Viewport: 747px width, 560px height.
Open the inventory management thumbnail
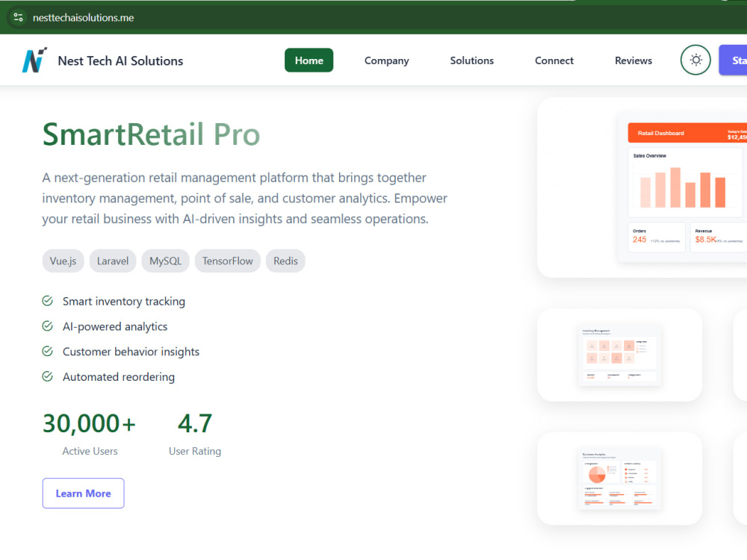click(619, 355)
